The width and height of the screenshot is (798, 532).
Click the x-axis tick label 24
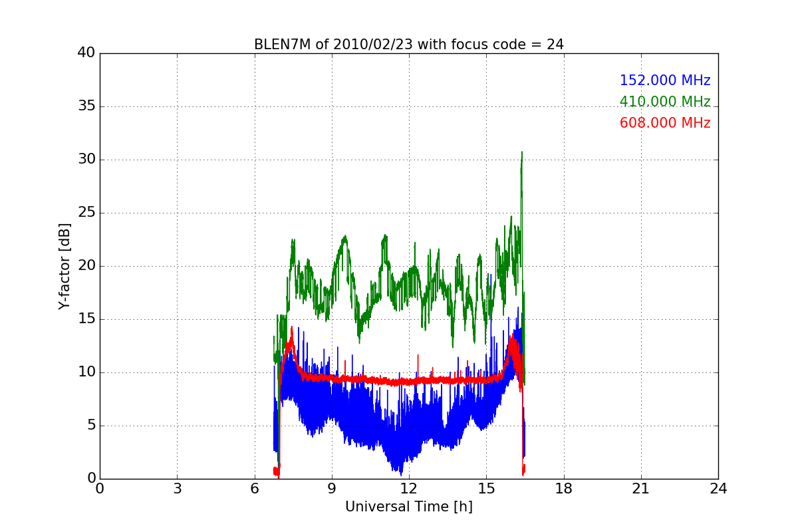pyautogui.click(x=718, y=489)
